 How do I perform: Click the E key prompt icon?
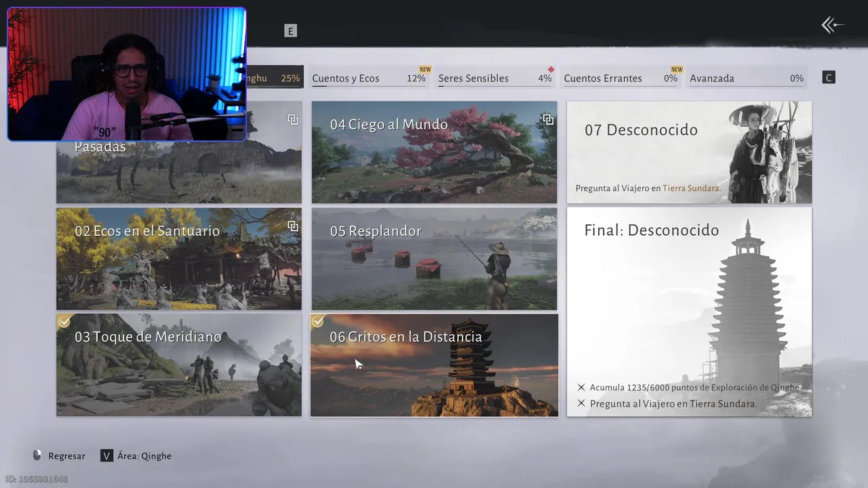(290, 30)
